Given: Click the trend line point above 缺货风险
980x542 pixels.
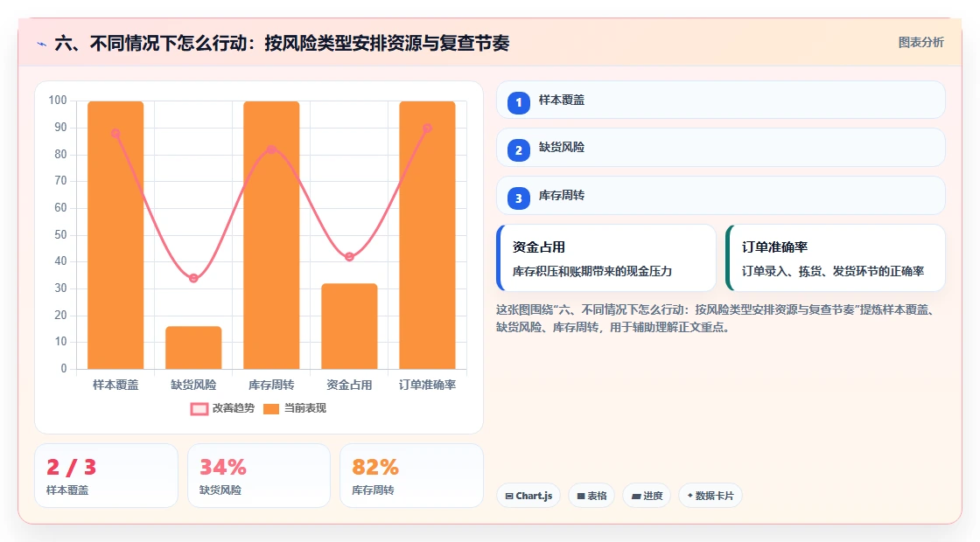Looking at the screenshot, I should tap(193, 279).
